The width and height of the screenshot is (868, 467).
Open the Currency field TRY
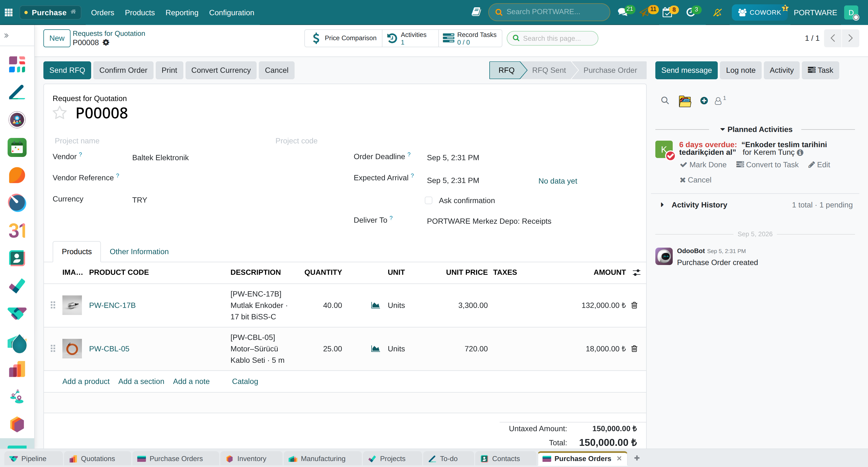pyautogui.click(x=139, y=200)
